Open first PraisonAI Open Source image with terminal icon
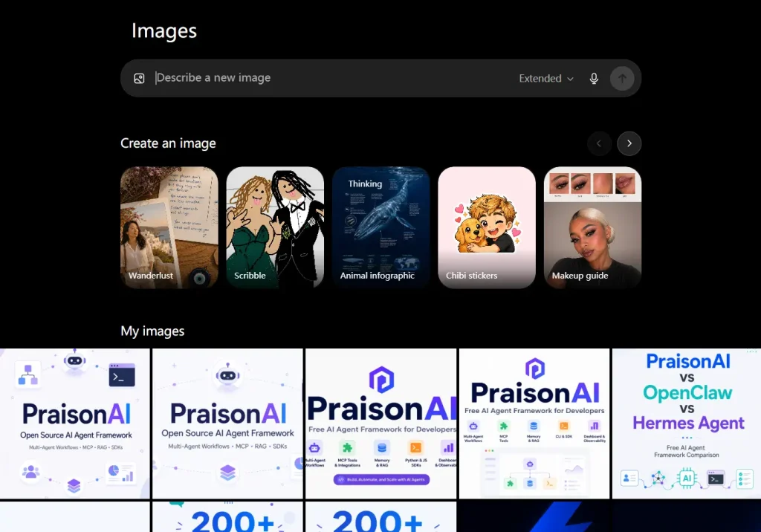This screenshot has height=532, width=761. (75, 424)
